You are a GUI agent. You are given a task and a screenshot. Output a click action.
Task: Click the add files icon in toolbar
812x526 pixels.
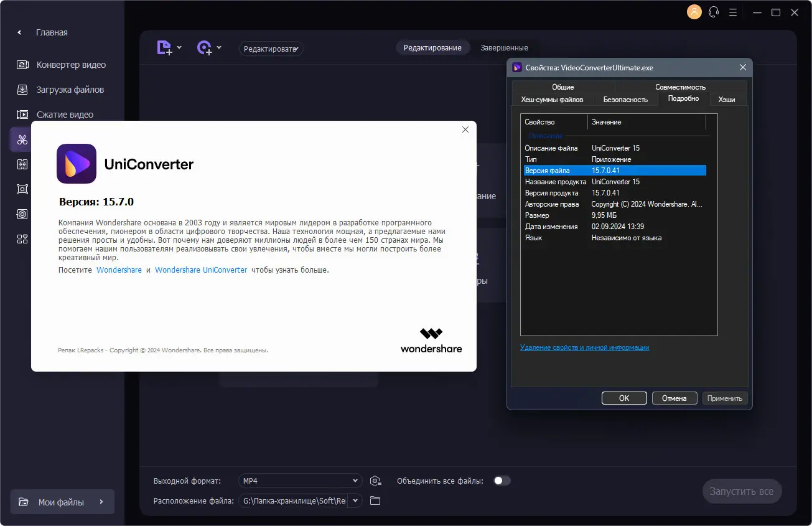tap(164, 48)
